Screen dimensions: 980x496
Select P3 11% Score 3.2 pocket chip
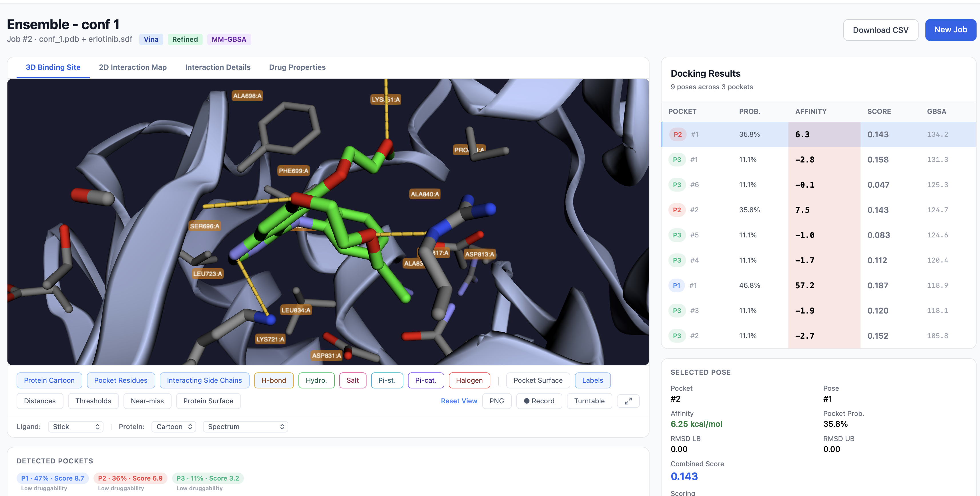[208, 478]
